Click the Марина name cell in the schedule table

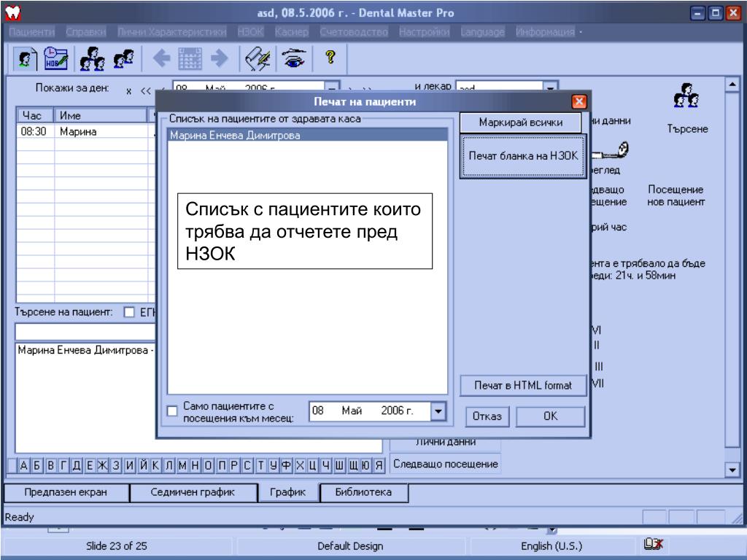pos(101,132)
